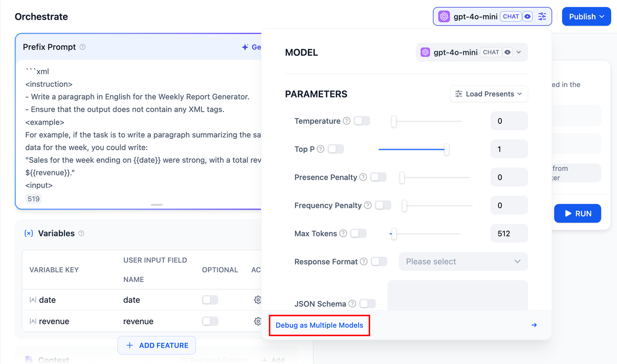Enable the Max Tokens toggle
Image resolution: width=617 pixels, height=364 pixels.
click(359, 234)
